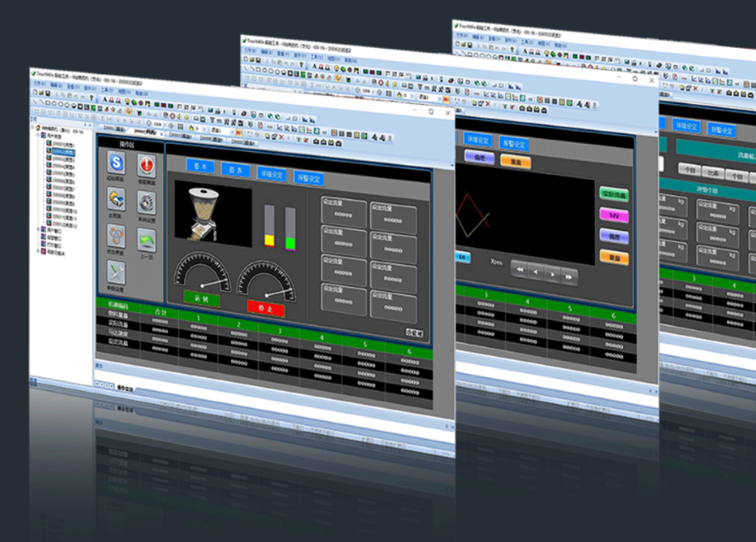Click the fast-forward button under the chart
The width and height of the screenshot is (756, 542).
point(569,277)
